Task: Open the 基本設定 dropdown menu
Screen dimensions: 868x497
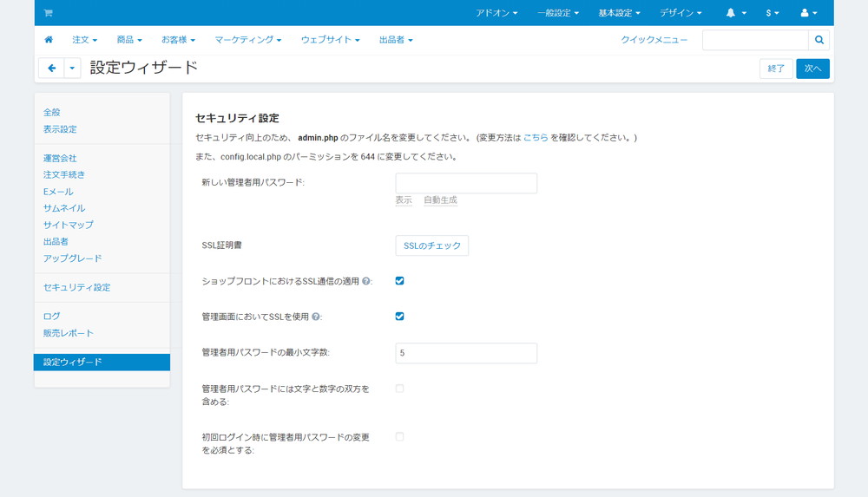Action: [619, 13]
